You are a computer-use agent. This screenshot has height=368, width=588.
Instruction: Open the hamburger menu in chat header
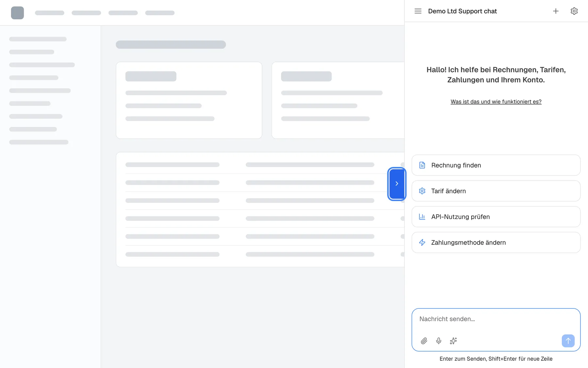coord(418,11)
